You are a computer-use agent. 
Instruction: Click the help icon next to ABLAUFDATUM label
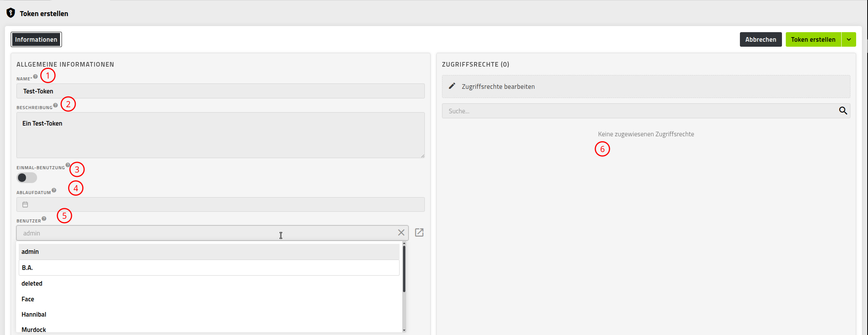54,190
